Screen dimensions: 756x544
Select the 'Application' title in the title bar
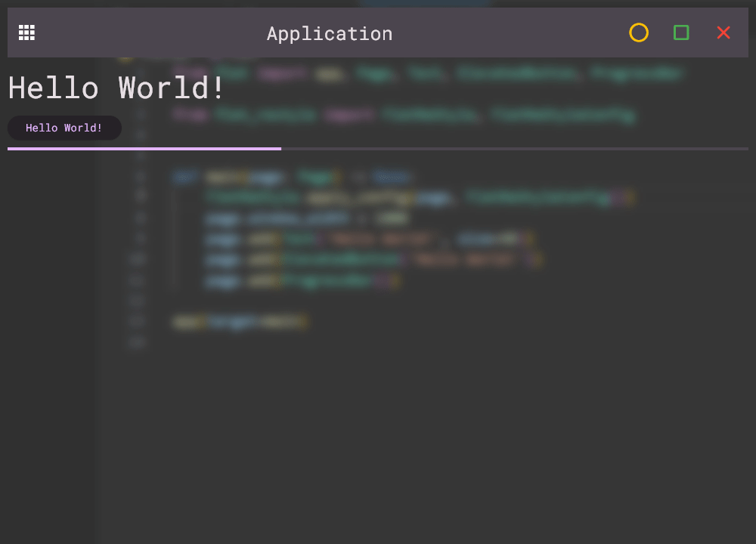point(329,33)
